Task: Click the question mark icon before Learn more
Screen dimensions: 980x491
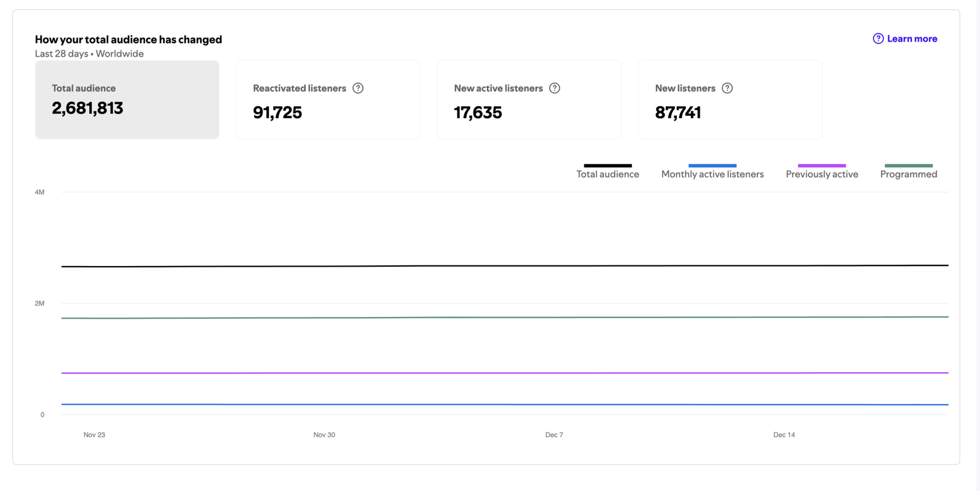Action: 878,39
